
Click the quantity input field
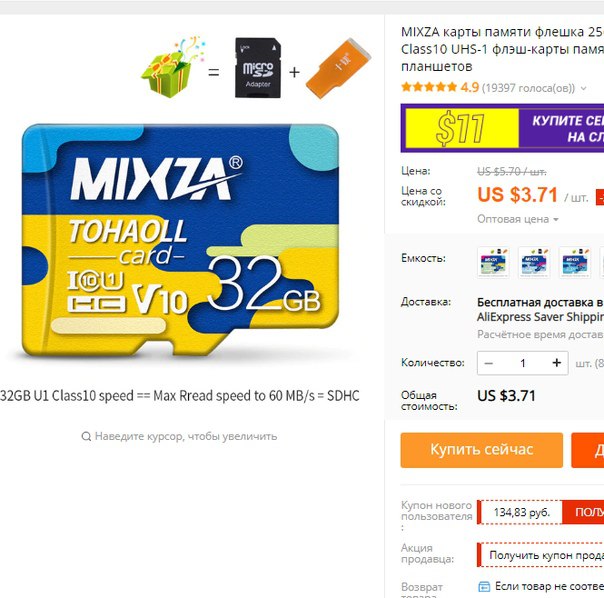[523, 363]
